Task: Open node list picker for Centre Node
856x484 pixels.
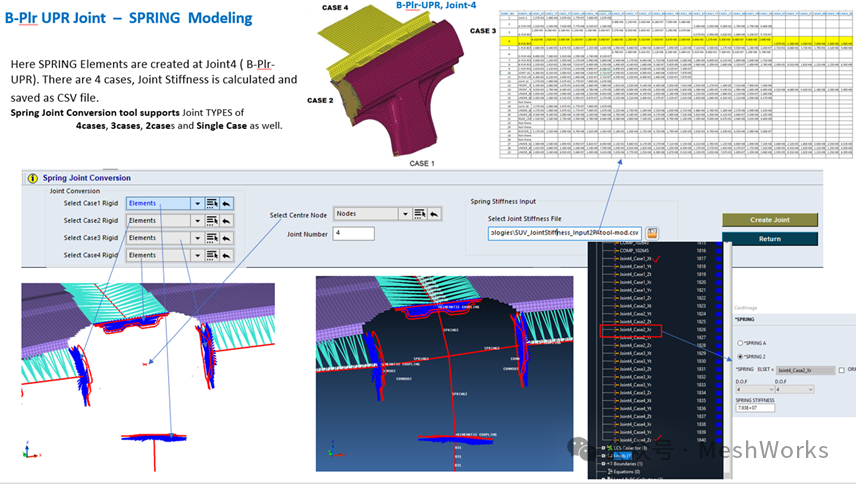Action: [419, 214]
